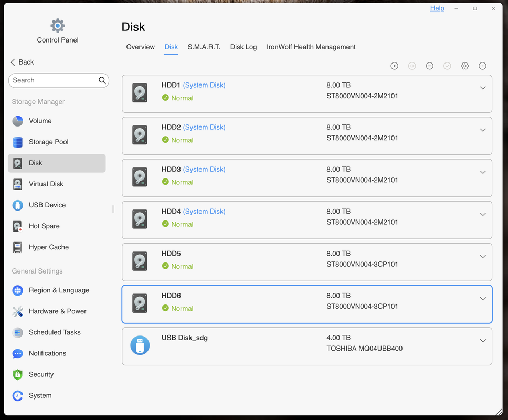Click the stop icon in disk toolbar
The width and height of the screenshot is (508, 420).
412,66
